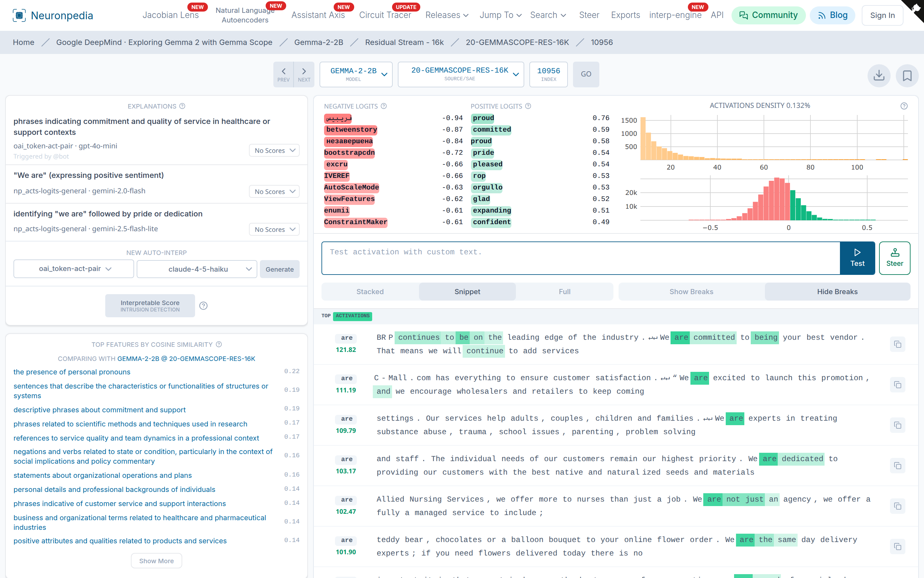Click Show More similar features
The height and width of the screenshot is (578, 924).
point(156,561)
